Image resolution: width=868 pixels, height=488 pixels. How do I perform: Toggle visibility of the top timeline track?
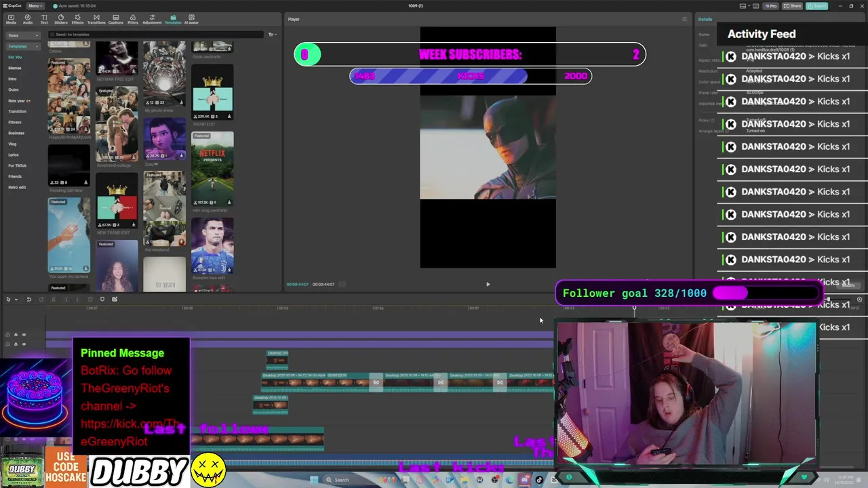(x=24, y=334)
